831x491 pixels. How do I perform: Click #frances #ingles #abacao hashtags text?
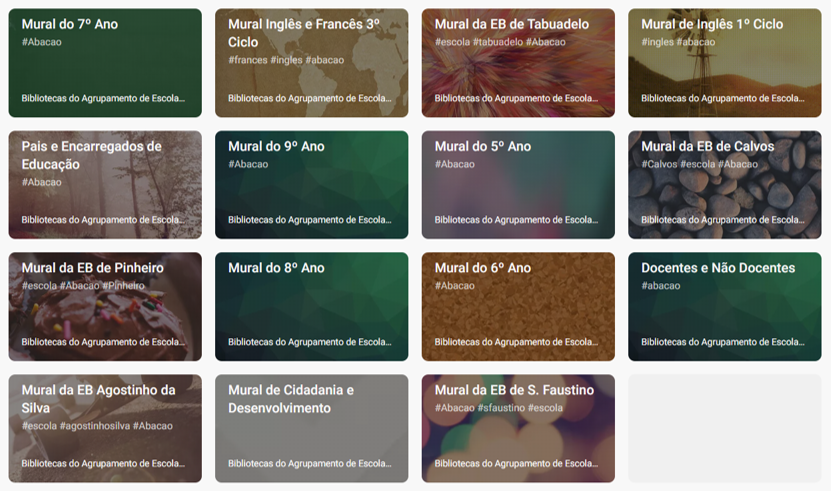click(x=286, y=60)
